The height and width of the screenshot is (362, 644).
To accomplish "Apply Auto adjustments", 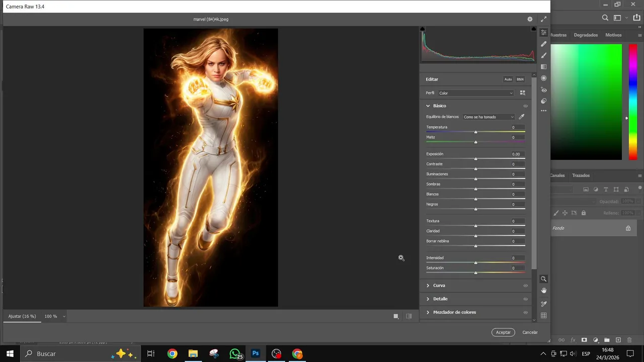I will pos(508,79).
